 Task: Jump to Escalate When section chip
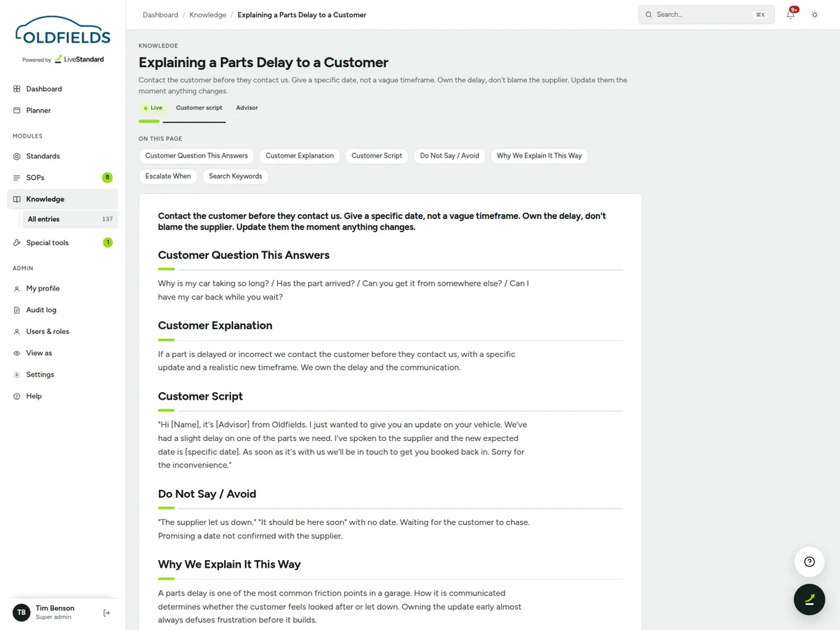pos(168,176)
